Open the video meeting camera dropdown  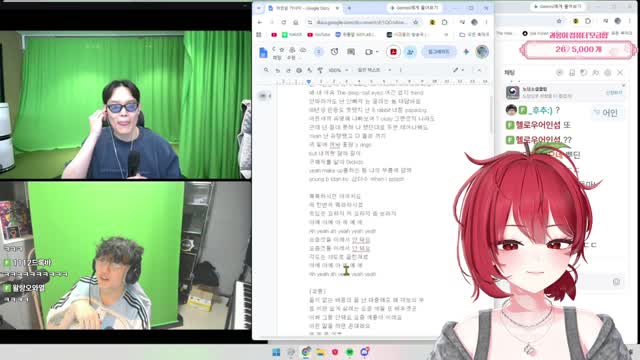(371, 52)
